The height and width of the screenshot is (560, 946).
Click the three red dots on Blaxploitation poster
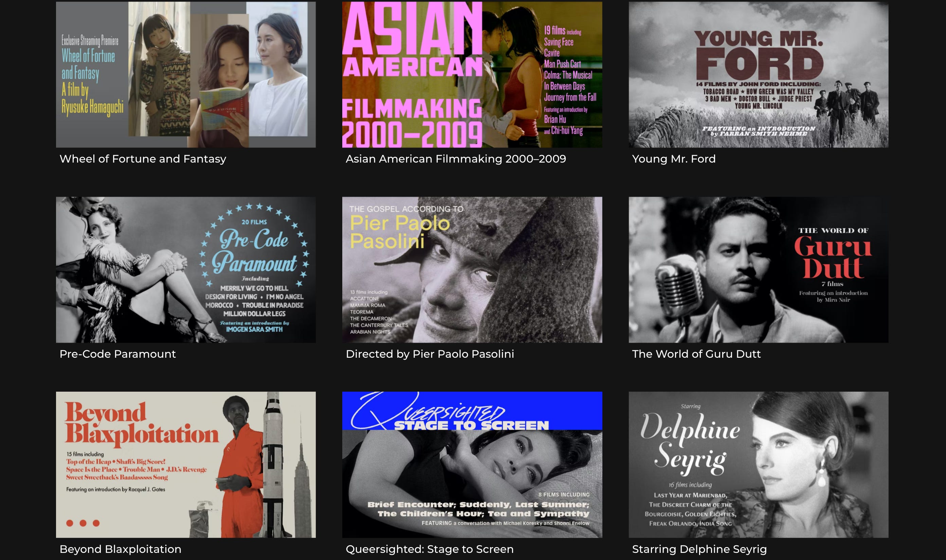point(83,523)
